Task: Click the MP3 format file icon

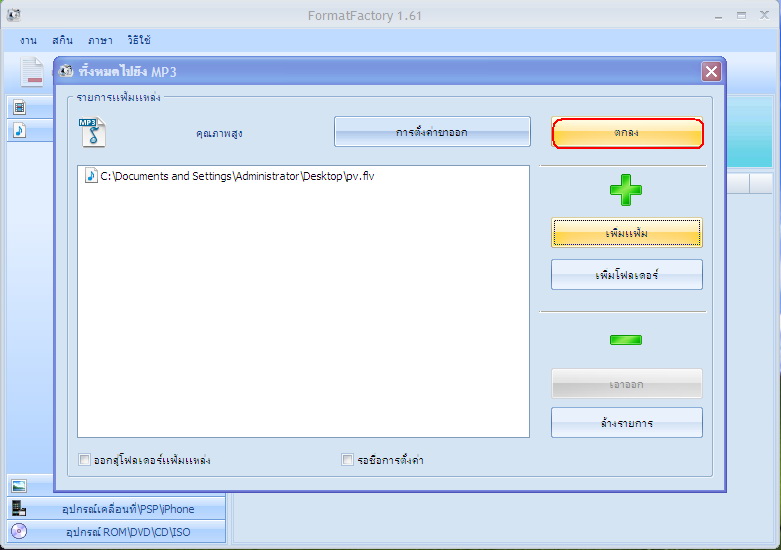Action: pyautogui.click(x=92, y=132)
